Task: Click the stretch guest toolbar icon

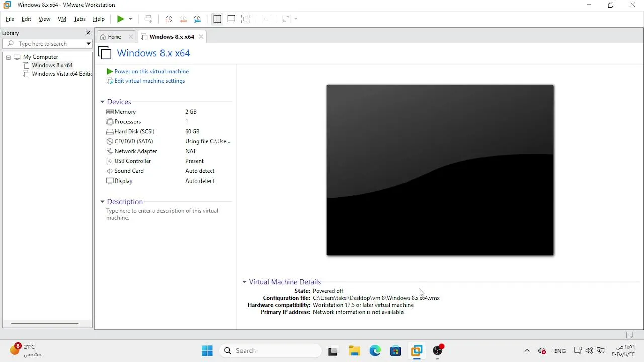Action: click(x=286, y=19)
